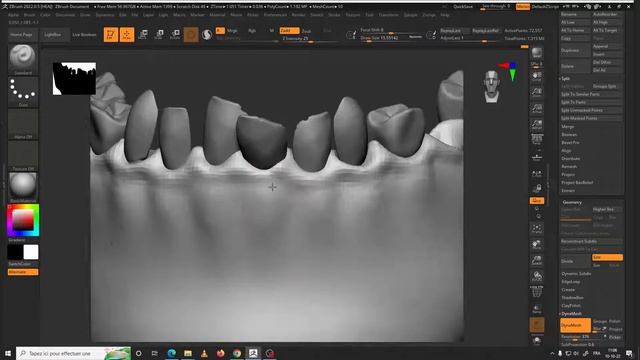
Task: Open the Help menu
Action: click(445, 15)
